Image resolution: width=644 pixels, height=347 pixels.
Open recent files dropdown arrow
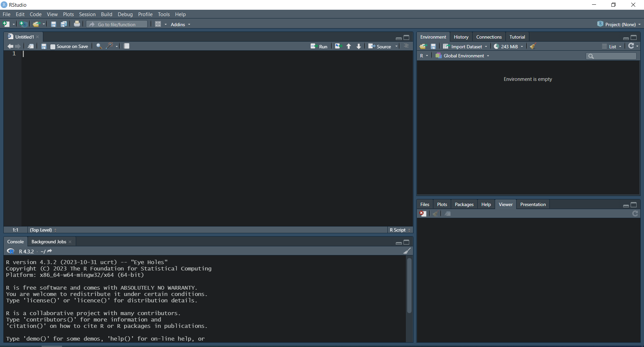tap(44, 24)
